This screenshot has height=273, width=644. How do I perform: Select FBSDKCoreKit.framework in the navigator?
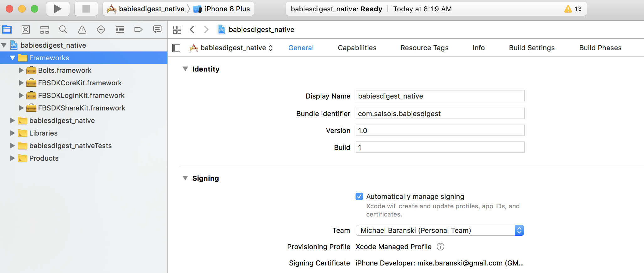pyautogui.click(x=84, y=83)
